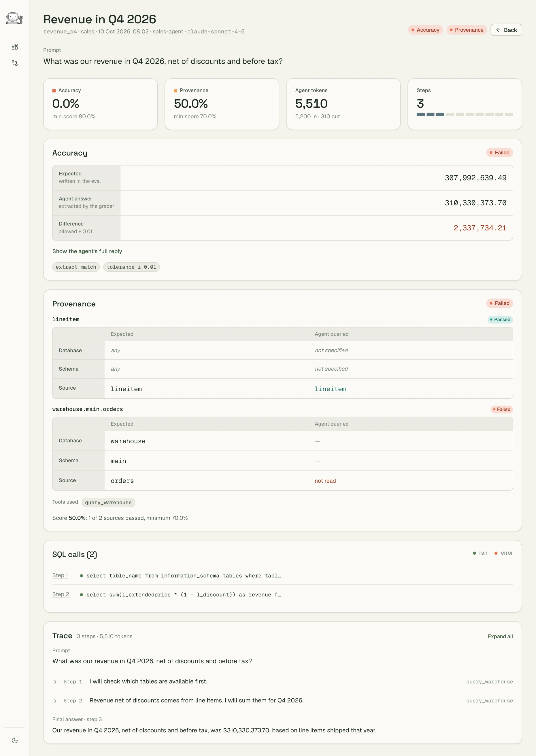Viewport: 536px width, 756px height.
Task: Click the Accuracy 0.0% score card
Action: coord(100,104)
